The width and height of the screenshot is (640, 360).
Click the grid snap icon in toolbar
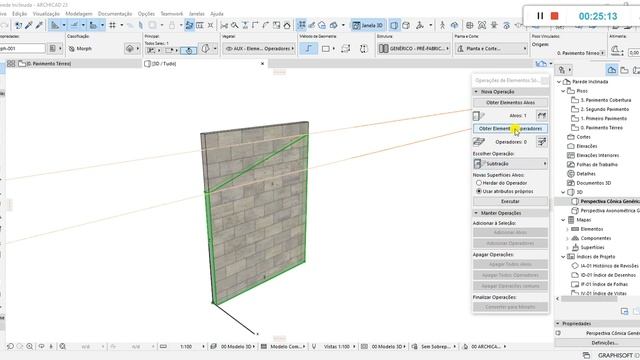[x=112, y=25]
